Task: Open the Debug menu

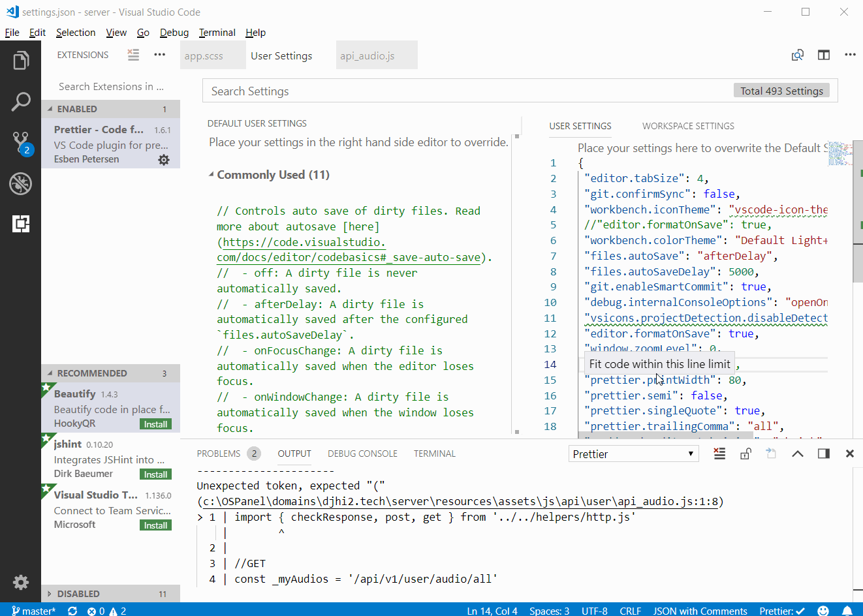Action: 174,33
